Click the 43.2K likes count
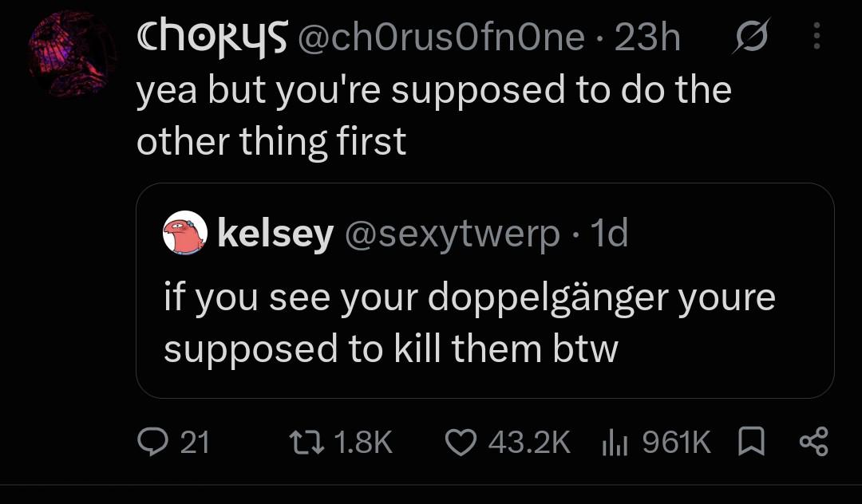 (529, 443)
